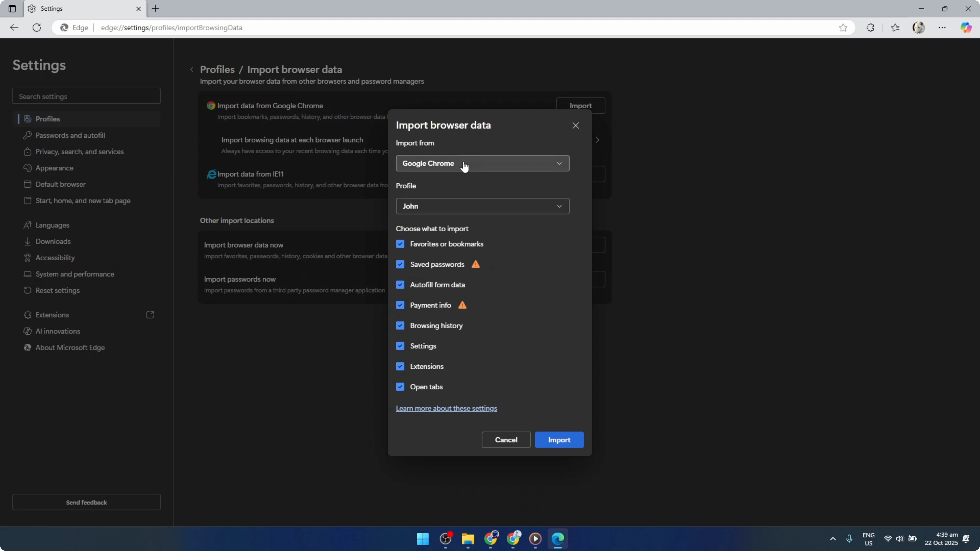Click the Search settings field

(x=86, y=96)
